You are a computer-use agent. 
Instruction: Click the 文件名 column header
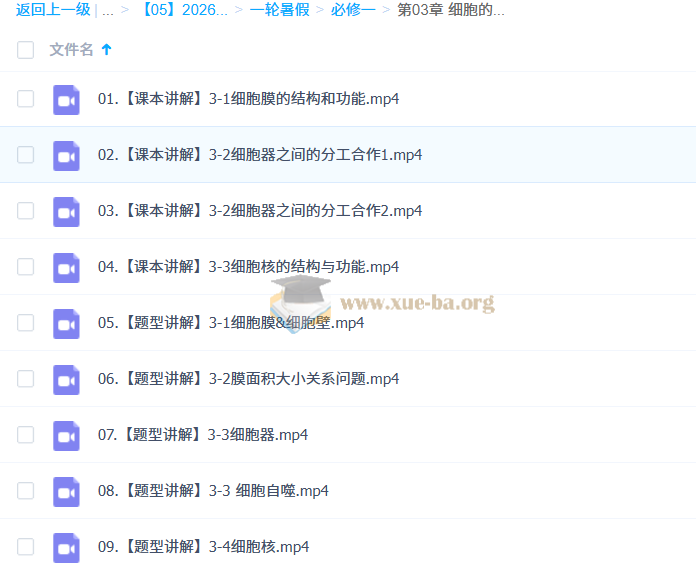click(x=71, y=49)
